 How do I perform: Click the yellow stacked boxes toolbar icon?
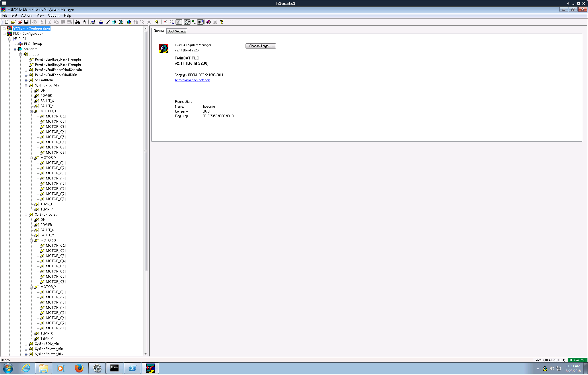pyautogui.click(x=157, y=22)
